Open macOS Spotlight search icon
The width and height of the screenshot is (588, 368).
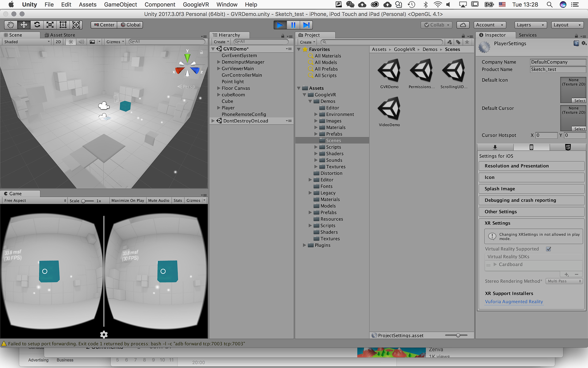click(x=549, y=5)
